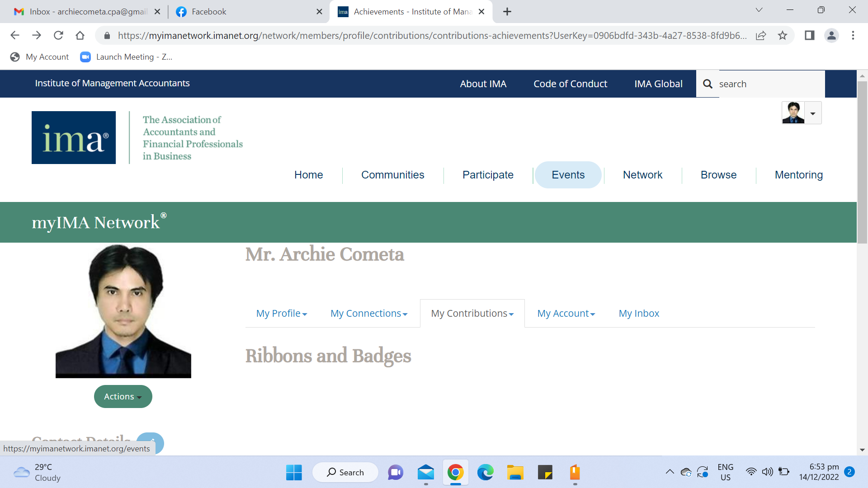
Task: Open the browser side panel
Action: (x=809, y=35)
